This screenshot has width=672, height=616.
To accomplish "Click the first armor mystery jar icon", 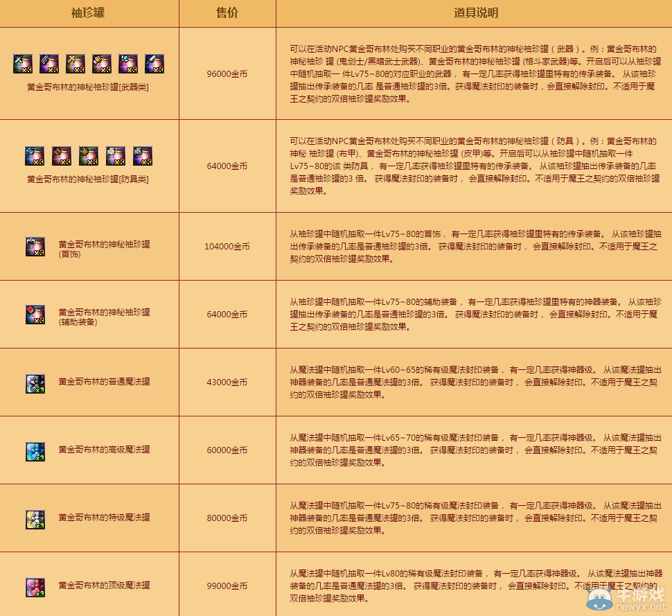I will click(34, 155).
